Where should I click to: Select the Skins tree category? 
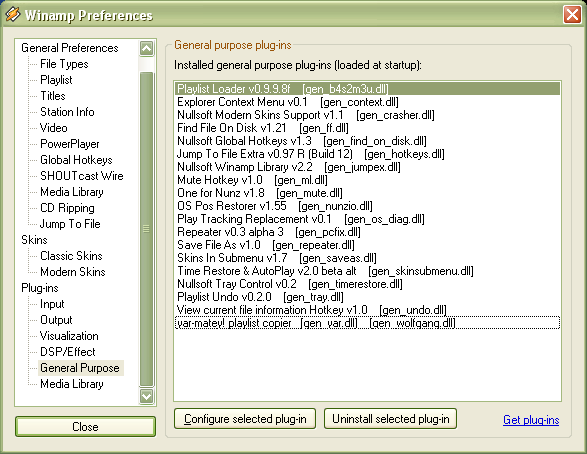click(x=34, y=240)
